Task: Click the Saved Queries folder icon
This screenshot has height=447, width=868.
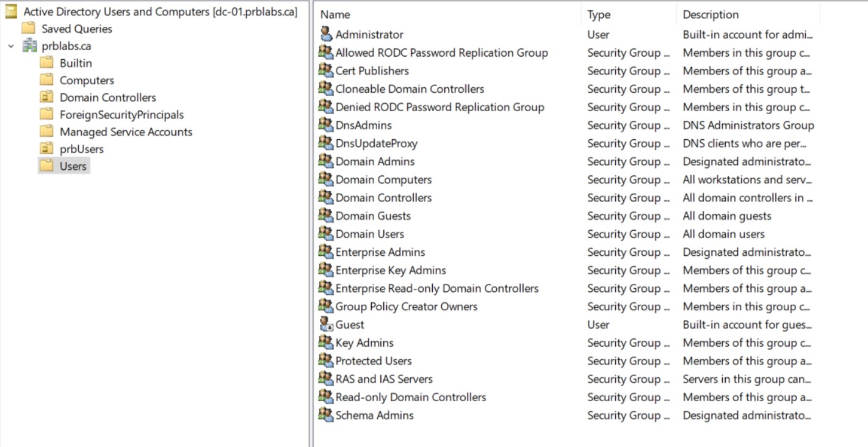Action: [28, 28]
